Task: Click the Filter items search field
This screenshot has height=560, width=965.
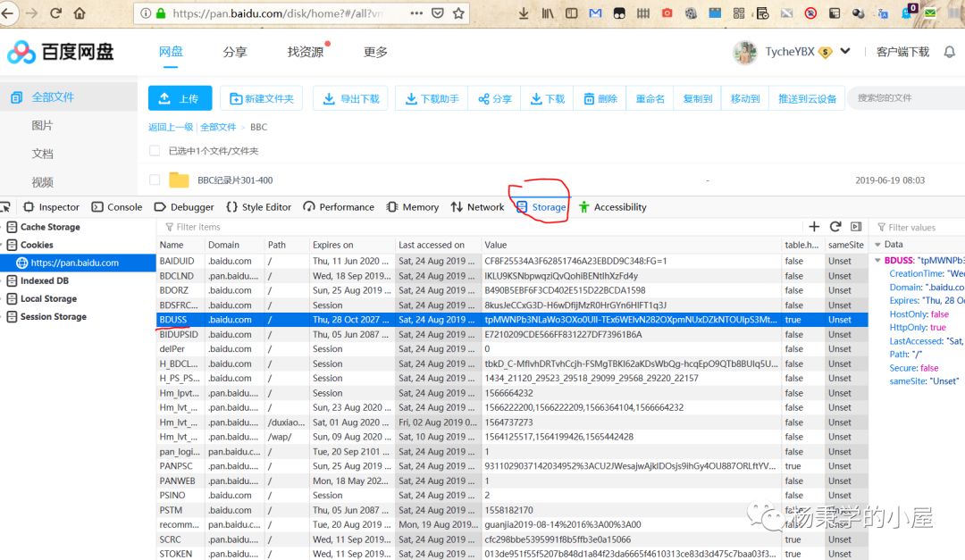Action: pos(482,227)
